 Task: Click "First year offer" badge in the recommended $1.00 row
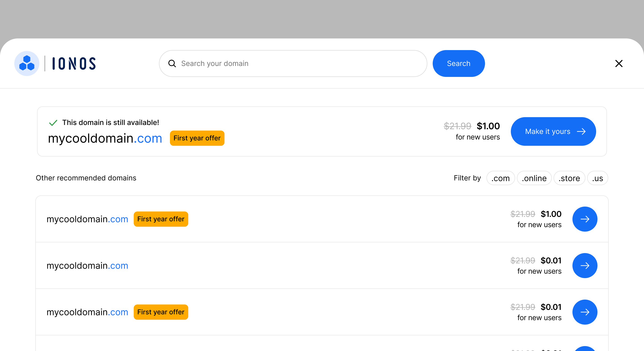point(161,219)
